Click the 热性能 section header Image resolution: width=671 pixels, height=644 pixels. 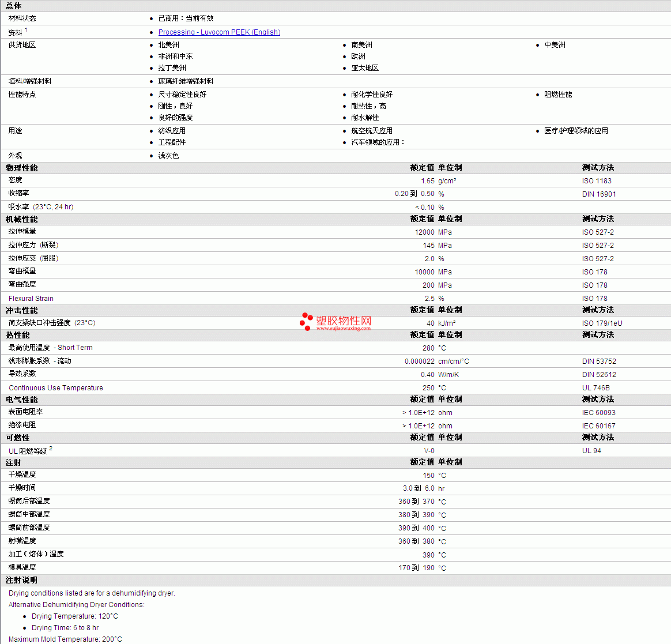coord(18,335)
